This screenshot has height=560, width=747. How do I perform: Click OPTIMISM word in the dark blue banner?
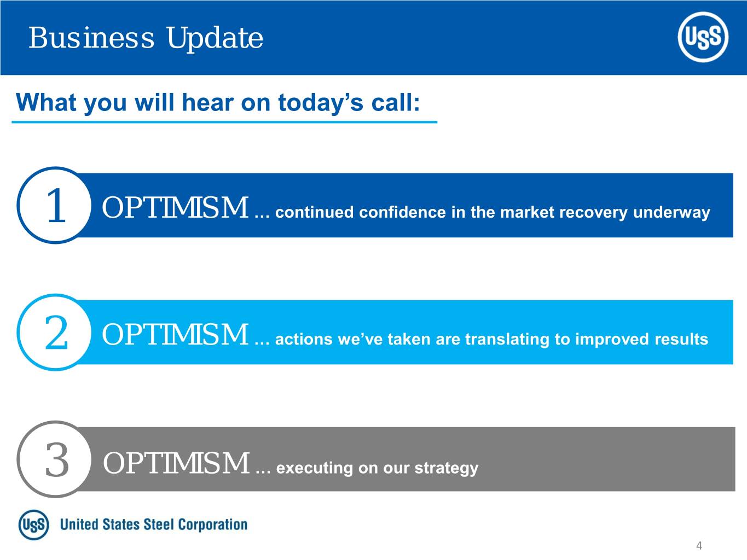point(175,208)
